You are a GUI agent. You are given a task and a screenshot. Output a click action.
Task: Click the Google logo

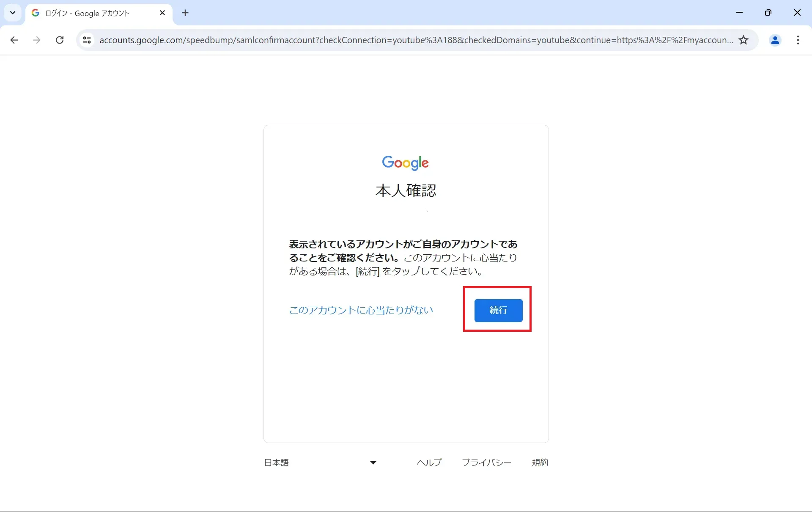pyautogui.click(x=405, y=163)
